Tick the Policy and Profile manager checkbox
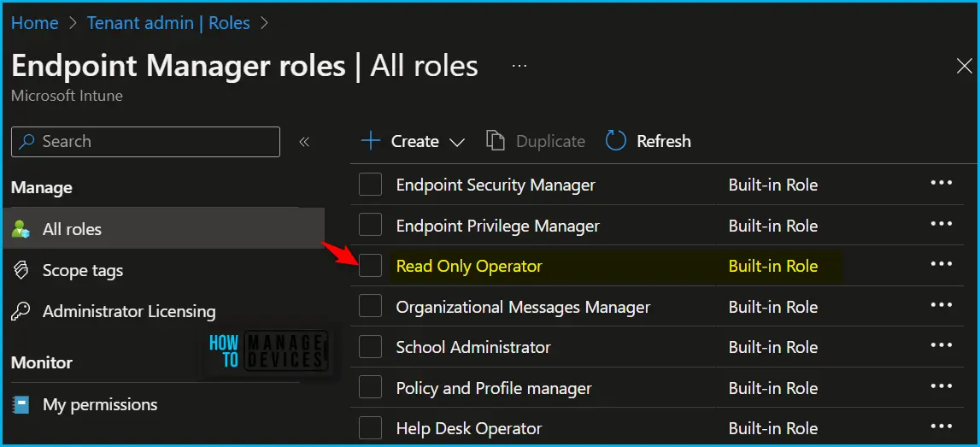Image resolution: width=980 pixels, height=447 pixels. (x=370, y=388)
